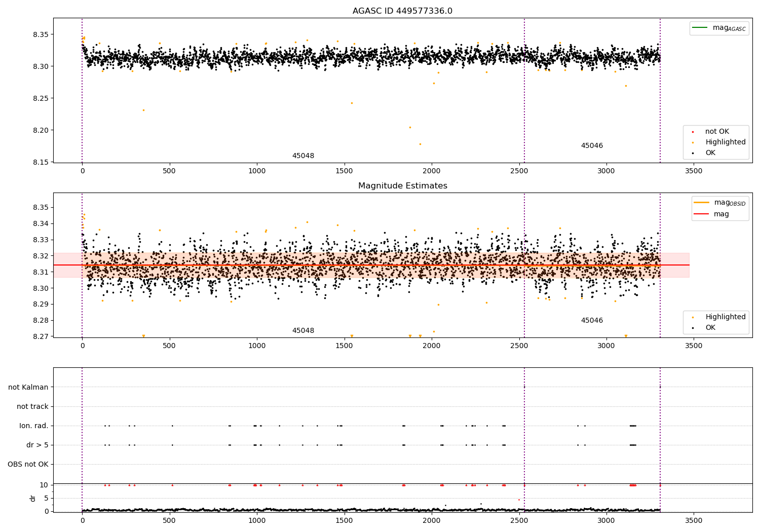760x532 pixels.
Task: Click the 8.31 tick on middle plot y-axis
Action: [42, 273]
